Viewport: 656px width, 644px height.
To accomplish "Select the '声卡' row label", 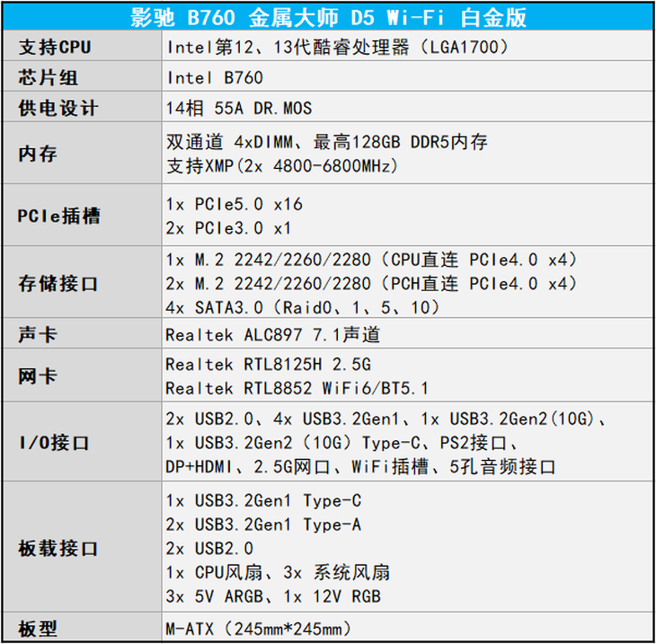I will click(x=37, y=335).
